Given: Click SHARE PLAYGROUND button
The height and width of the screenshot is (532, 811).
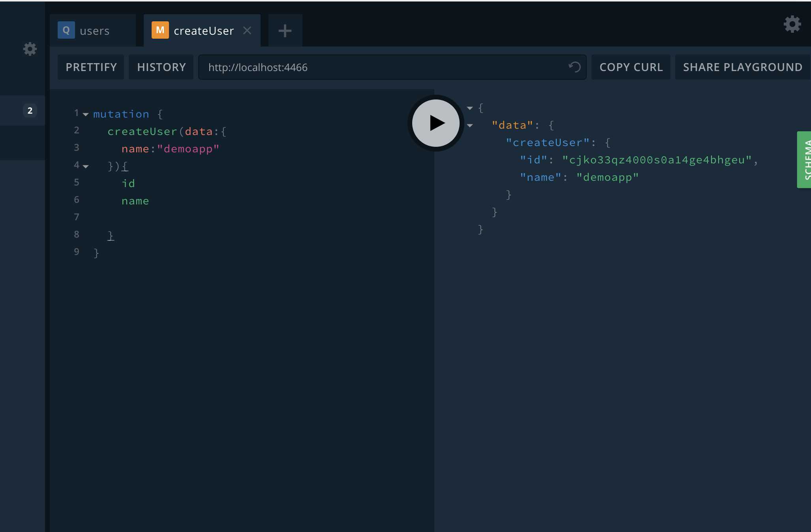Looking at the screenshot, I should pos(743,67).
